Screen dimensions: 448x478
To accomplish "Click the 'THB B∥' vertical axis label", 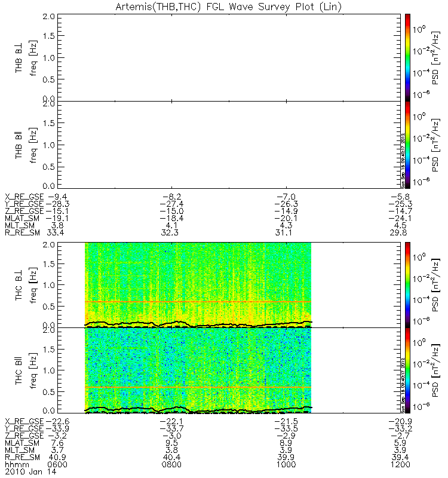I will coord(19,145).
